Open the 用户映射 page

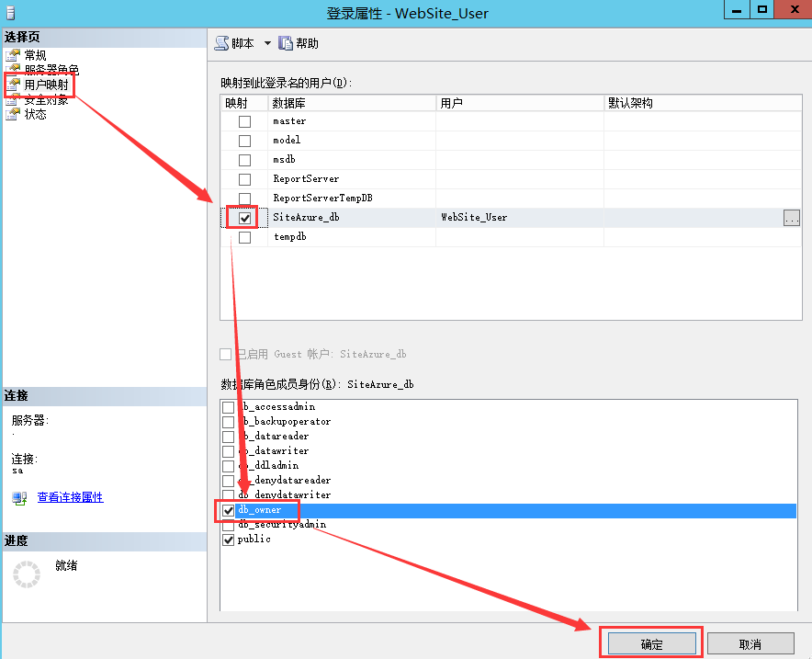46,85
